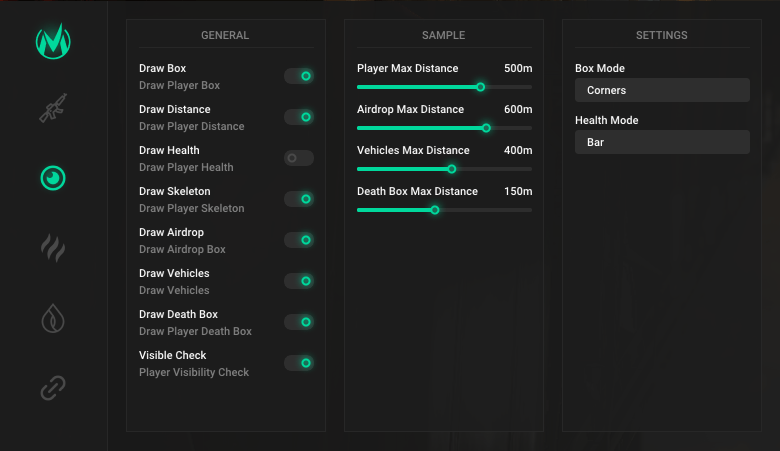This screenshot has height=451, width=780.
Task: Select the green eye visuals icon
Action: coord(52,178)
